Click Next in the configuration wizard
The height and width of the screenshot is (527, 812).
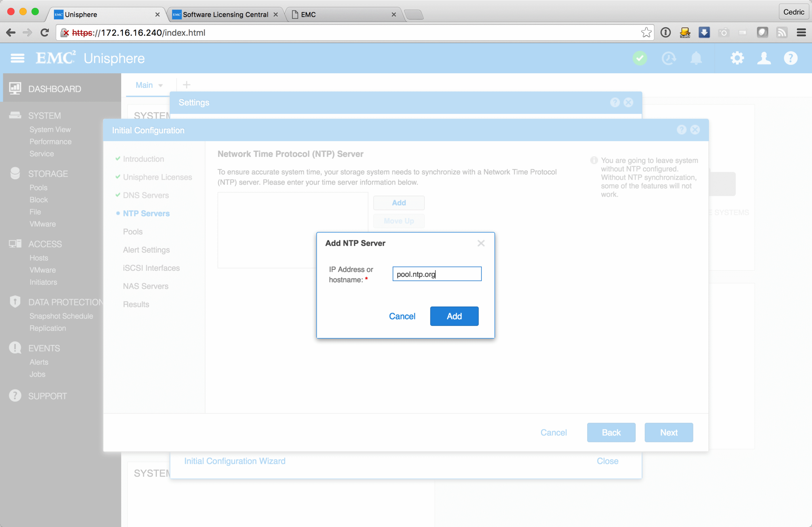[668, 432]
